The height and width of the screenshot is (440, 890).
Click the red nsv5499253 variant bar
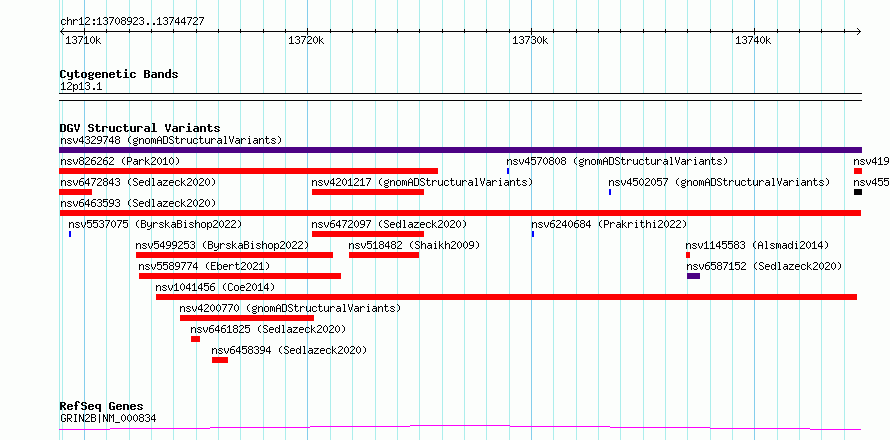pyautogui.click(x=234, y=255)
